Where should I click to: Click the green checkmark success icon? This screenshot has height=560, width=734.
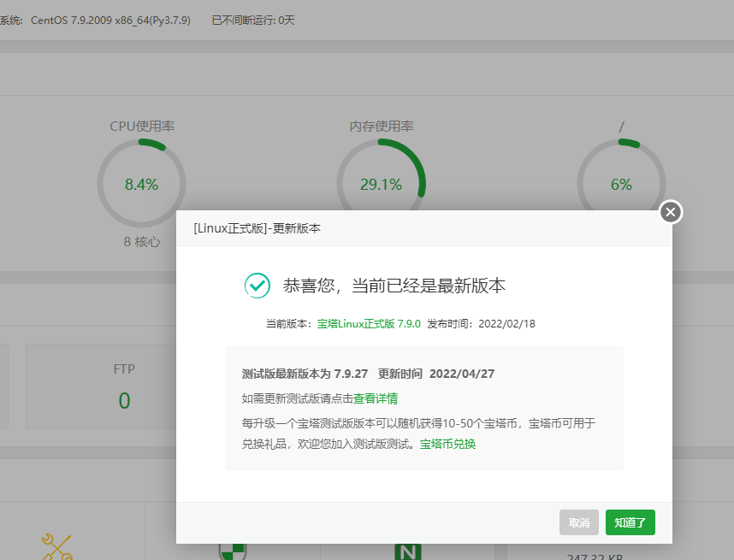257,286
